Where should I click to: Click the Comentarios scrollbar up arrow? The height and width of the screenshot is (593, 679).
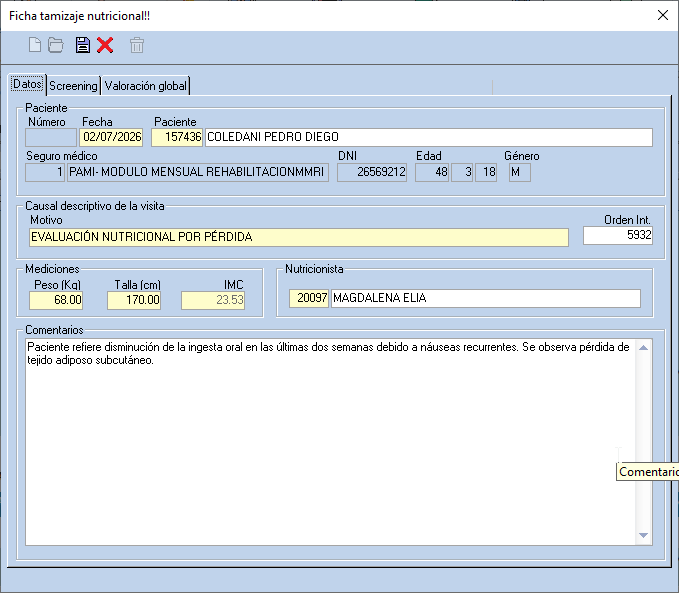click(x=643, y=348)
